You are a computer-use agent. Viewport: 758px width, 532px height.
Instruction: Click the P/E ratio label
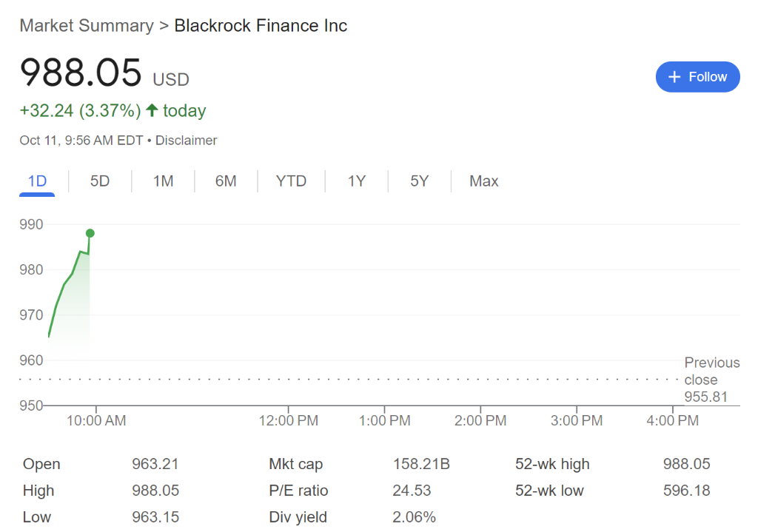298,491
